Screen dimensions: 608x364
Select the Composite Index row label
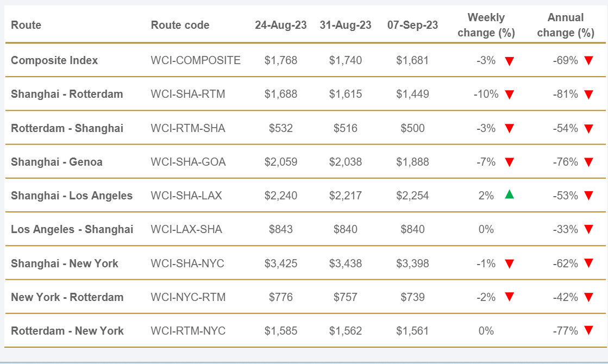coord(54,60)
